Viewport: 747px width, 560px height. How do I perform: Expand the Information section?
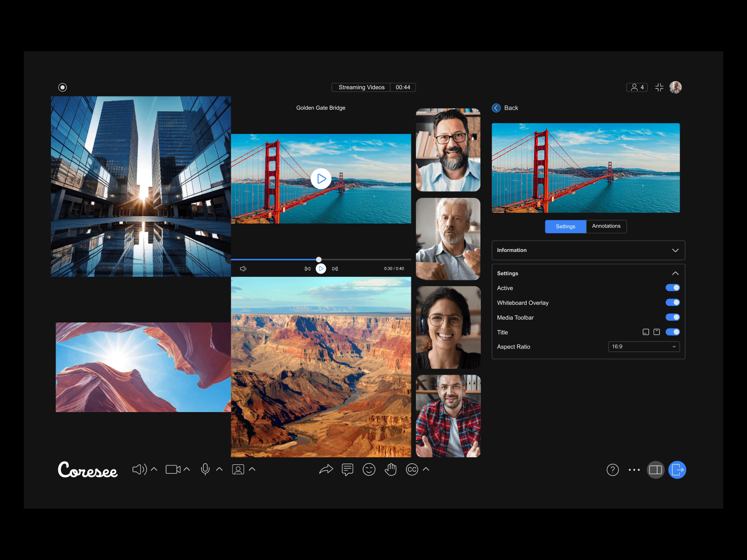[x=675, y=250]
